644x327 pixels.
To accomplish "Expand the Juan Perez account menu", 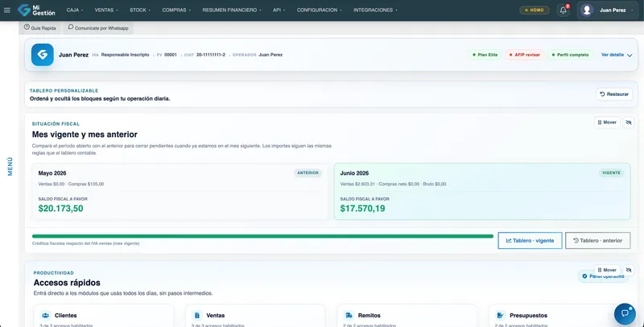I will coord(609,10).
